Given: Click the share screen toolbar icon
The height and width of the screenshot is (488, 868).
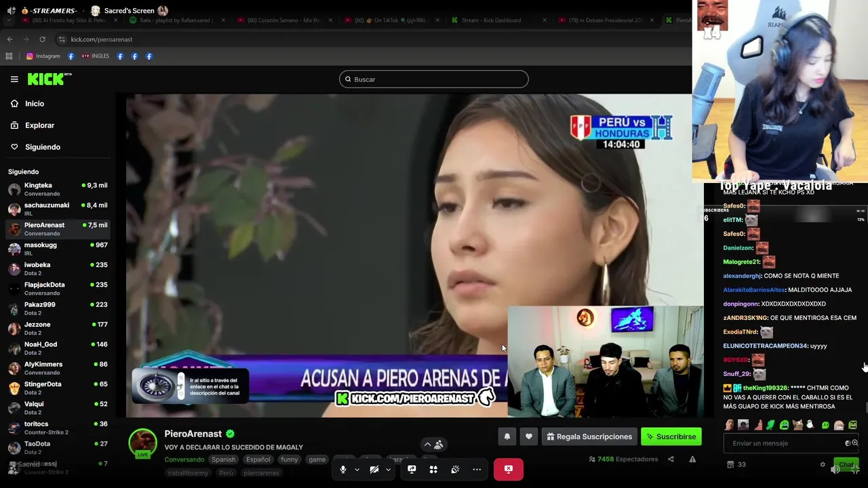Looking at the screenshot, I should click(x=412, y=469).
